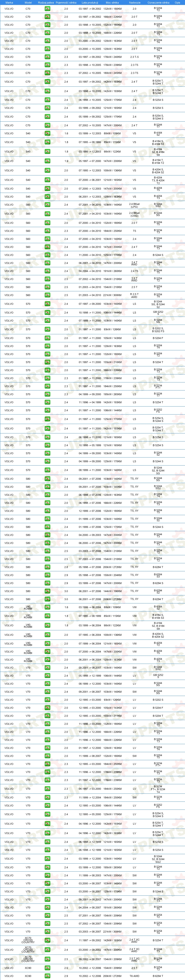The height and width of the screenshot is (980, 185).
Task: Select the '180kW / 245KM' power cell
Action: pyautogui.click(x=113, y=73)
